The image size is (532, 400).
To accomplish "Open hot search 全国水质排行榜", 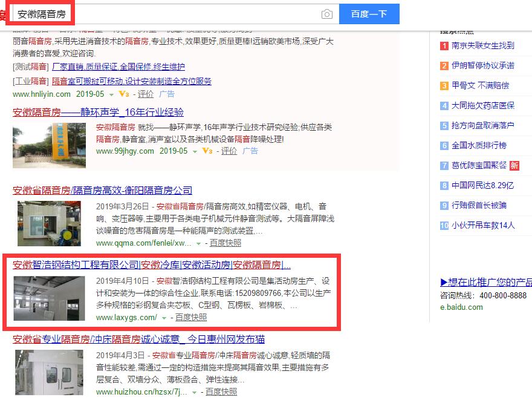I will pyautogui.click(x=479, y=146).
